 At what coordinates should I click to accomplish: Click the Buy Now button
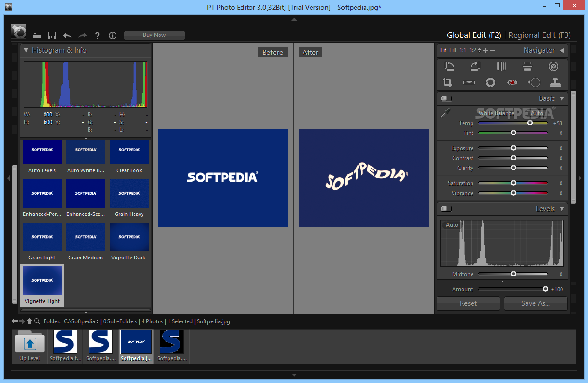click(x=154, y=35)
